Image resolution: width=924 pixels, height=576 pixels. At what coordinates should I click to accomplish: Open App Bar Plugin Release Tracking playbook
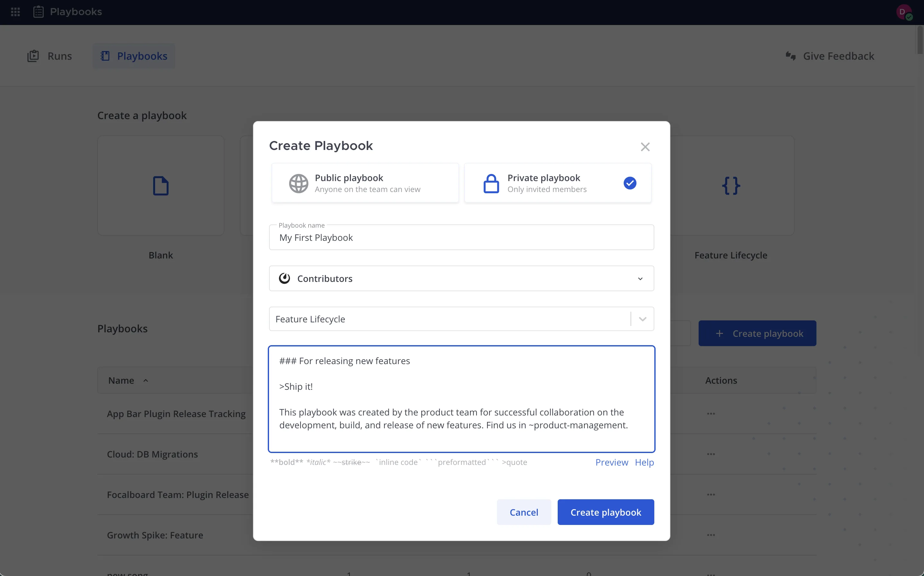tap(176, 414)
